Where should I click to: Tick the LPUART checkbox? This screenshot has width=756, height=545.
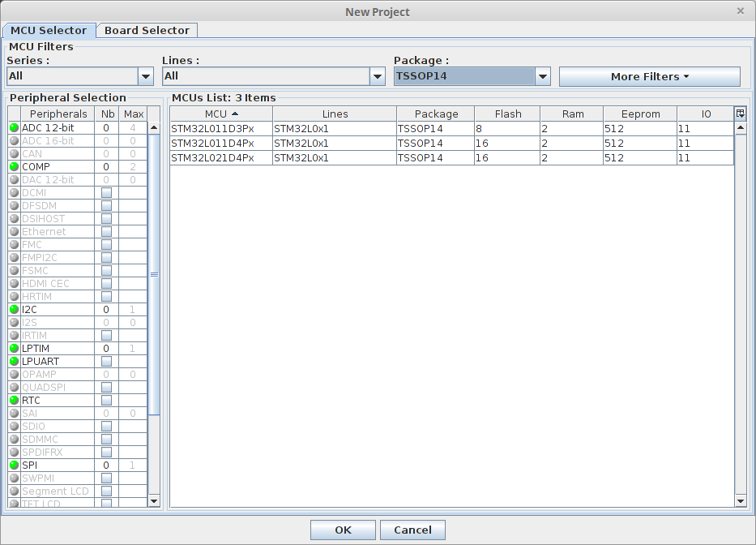tap(107, 362)
